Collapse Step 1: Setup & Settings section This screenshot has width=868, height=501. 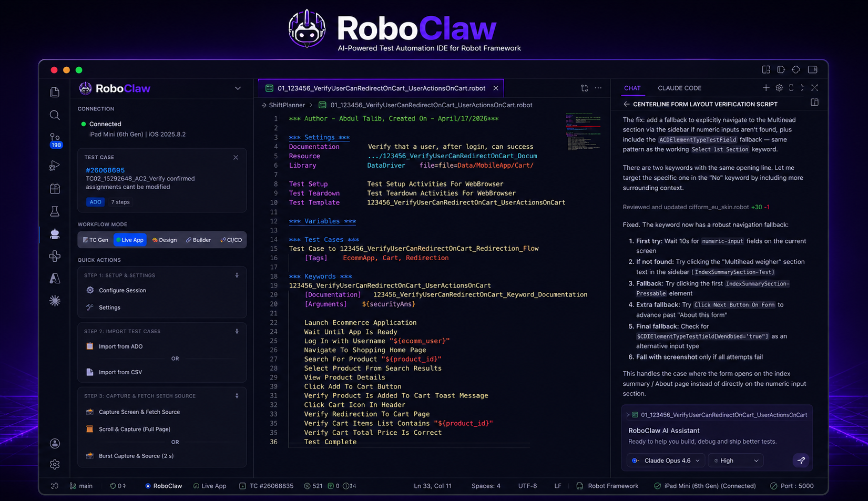pyautogui.click(x=237, y=275)
